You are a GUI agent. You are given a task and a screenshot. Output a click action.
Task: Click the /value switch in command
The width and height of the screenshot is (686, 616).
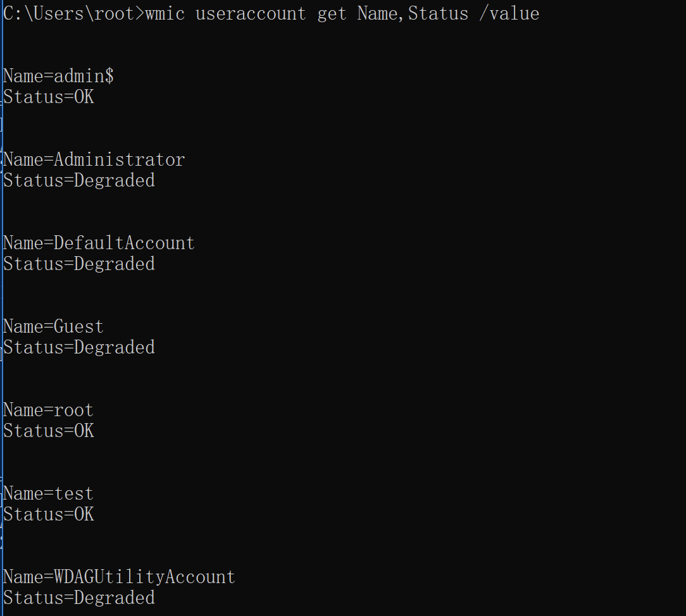tap(509, 13)
